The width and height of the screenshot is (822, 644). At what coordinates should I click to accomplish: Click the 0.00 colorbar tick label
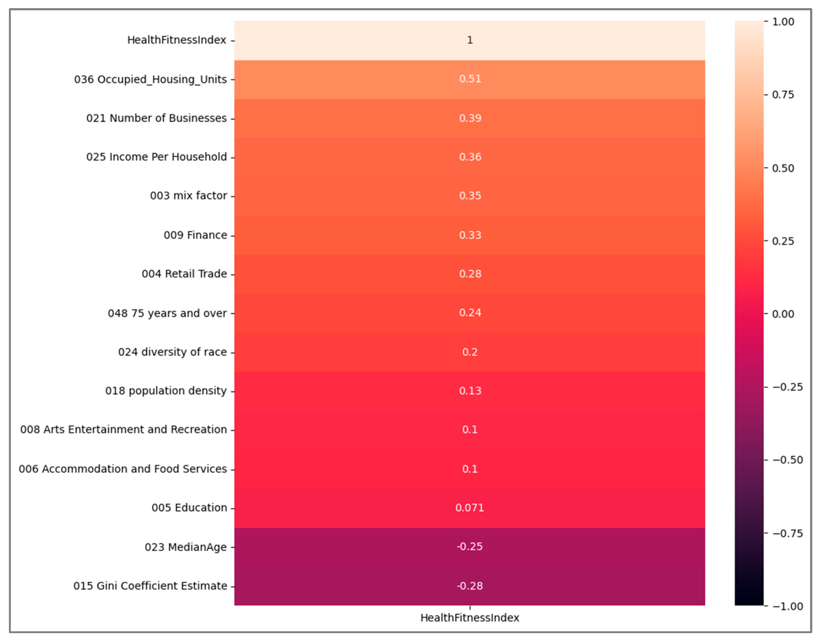(783, 314)
